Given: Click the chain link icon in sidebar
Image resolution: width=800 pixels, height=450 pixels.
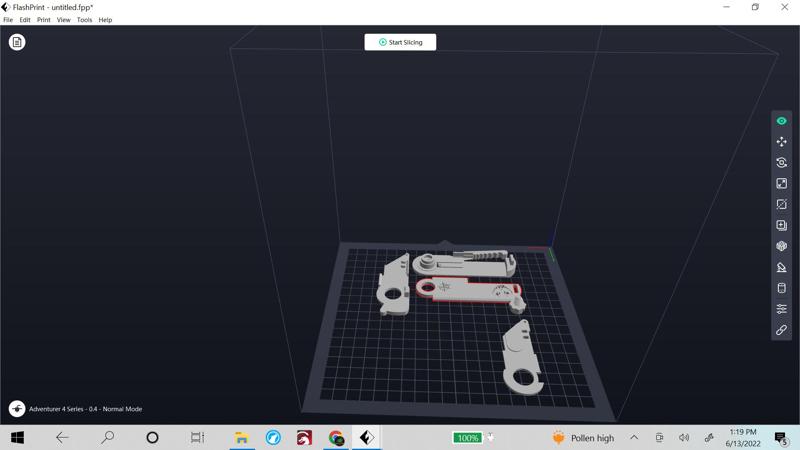Looking at the screenshot, I should [781, 330].
